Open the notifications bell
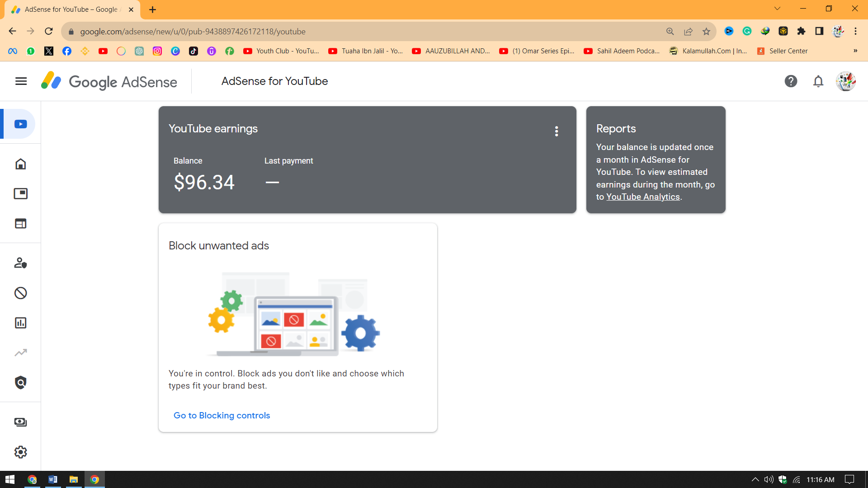Viewport: 868px width, 488px height. pyautogui.click(x=818, y=81)
